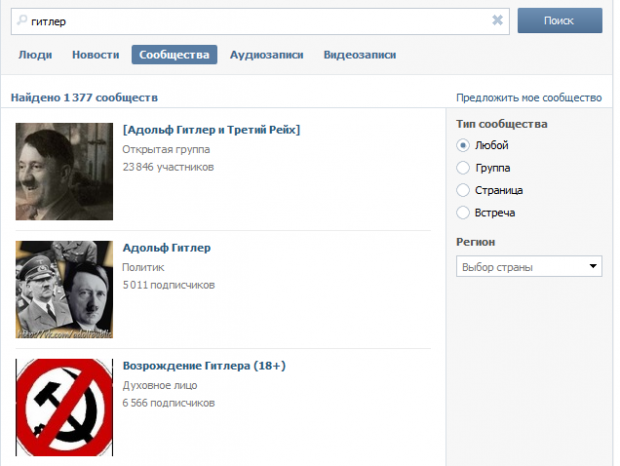
Task: Click the Адольф Гитлер community thumbnail
Action: pyautogui.click(x=64, y=290)
